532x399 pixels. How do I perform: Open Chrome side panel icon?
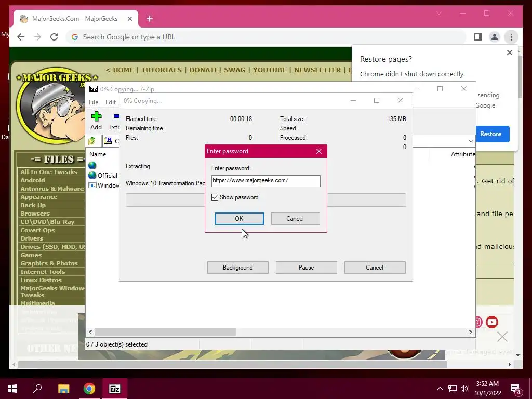pos(478,37)
